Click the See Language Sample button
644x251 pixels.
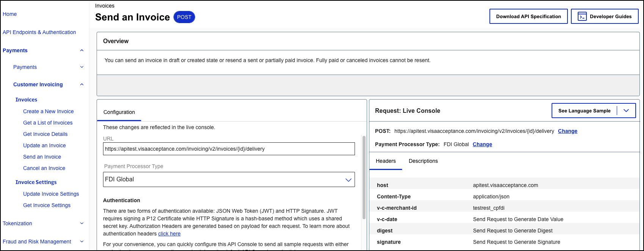(585, 111)
